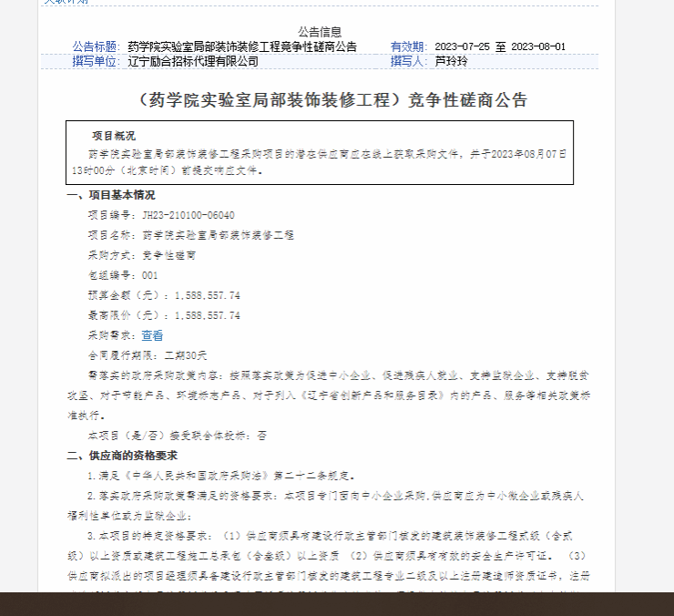Click the 最高限价 amount line
Screen dimensions: 674x616
click(164, 315)
